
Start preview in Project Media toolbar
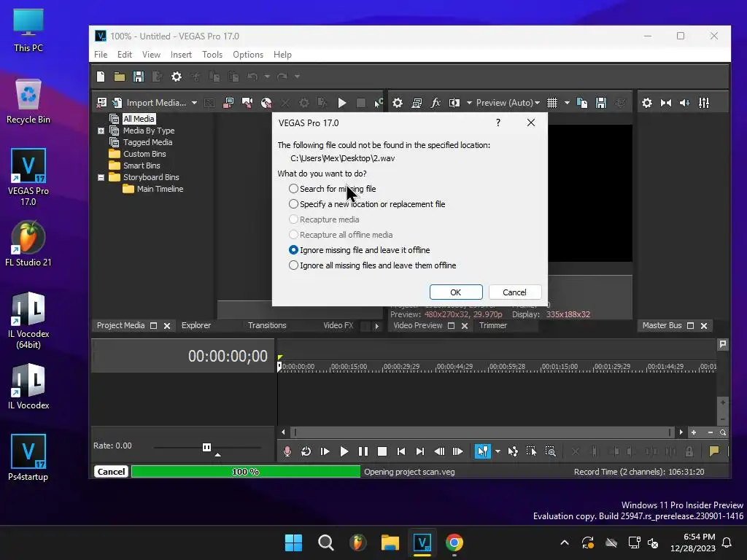pos(341,103)
